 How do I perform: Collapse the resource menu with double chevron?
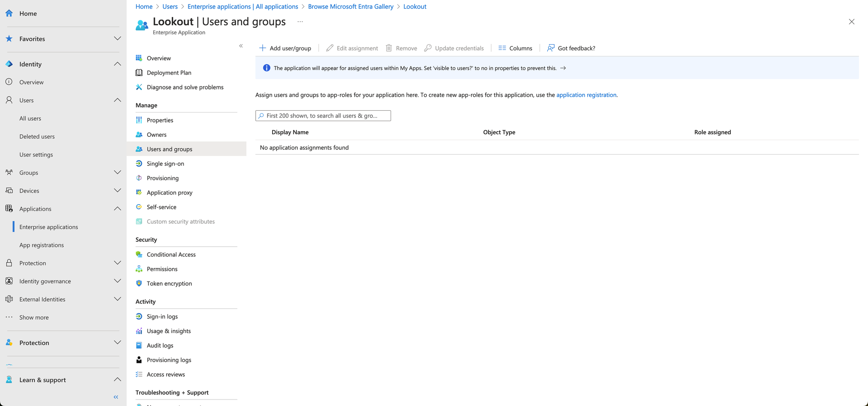click(x=241, y=46)
